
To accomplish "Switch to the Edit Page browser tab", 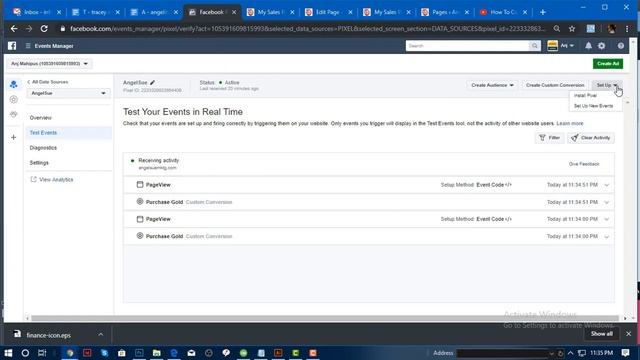I will (x=329, y=12).
